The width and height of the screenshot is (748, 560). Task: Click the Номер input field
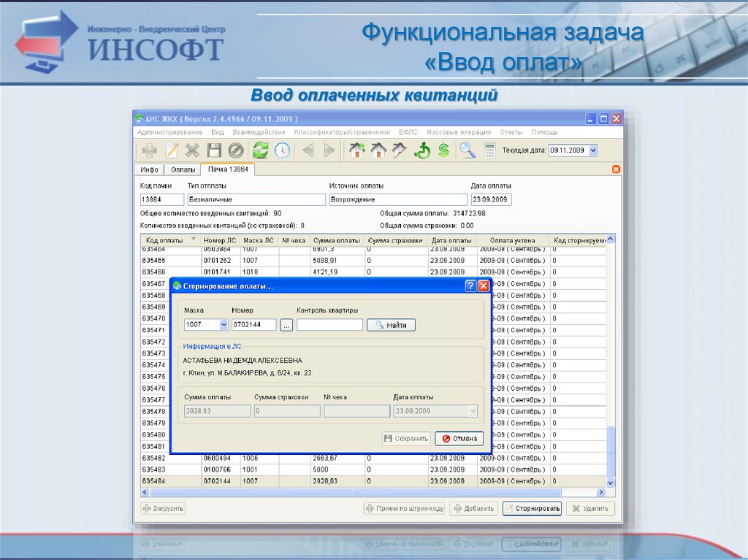click(x=253, y=325)
